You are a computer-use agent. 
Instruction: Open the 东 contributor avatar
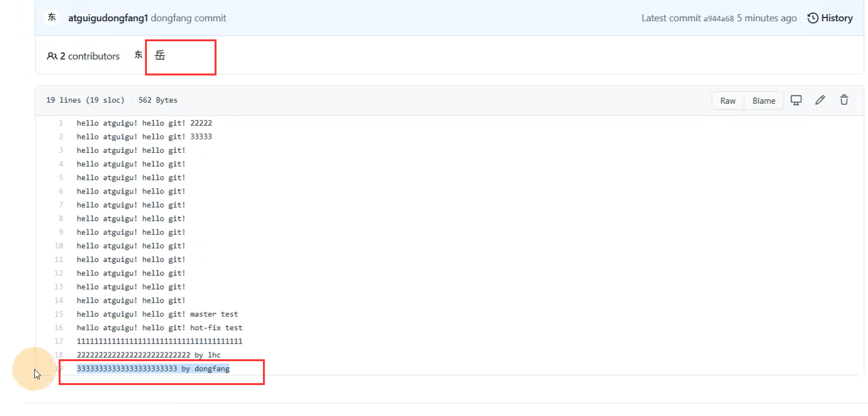click(138, 55)
